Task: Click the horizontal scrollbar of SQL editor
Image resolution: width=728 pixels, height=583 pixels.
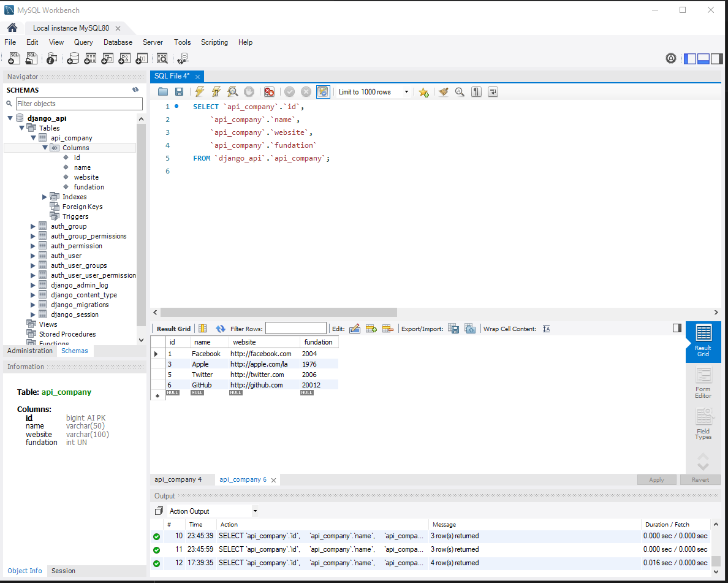Action: (279, 312)
